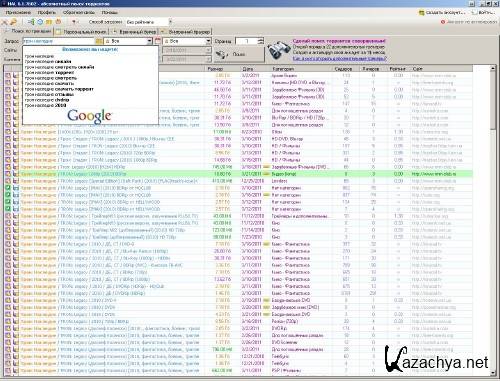Screen dimensions: 500x381
Task: Click the Создать аккаунт button
Action: coord(442,12)
